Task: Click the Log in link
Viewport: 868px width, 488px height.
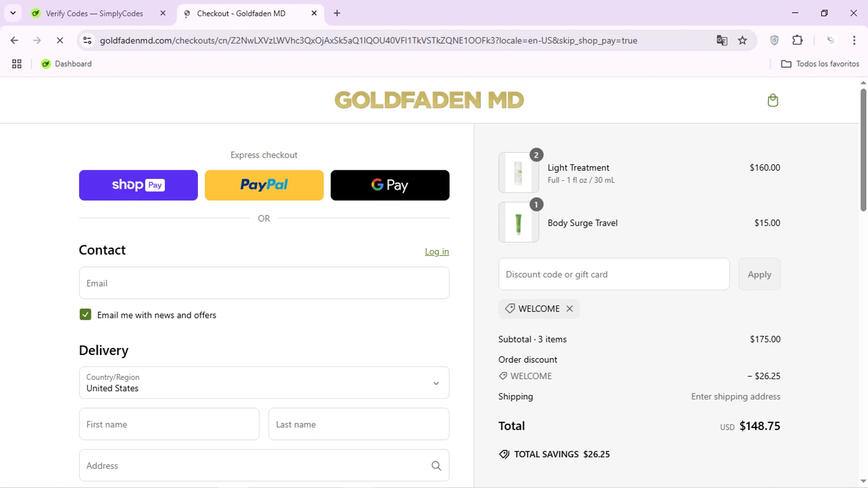Action: [x=437, y=252]
